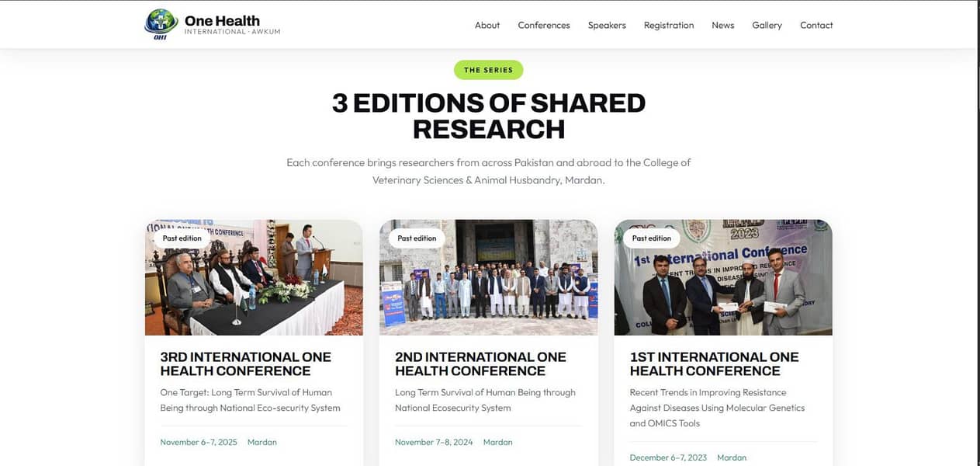Open 2ND INTERNATIONAL ONE HEALTH CONFERENCE title
The image size is (980, 466).
(480, 363)
